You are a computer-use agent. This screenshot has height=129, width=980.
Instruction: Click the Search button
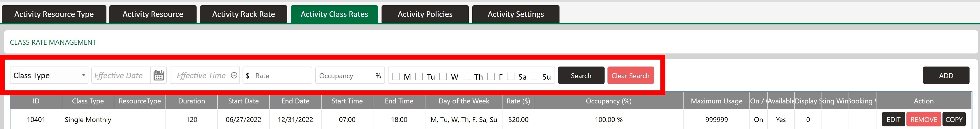[581, 75]
